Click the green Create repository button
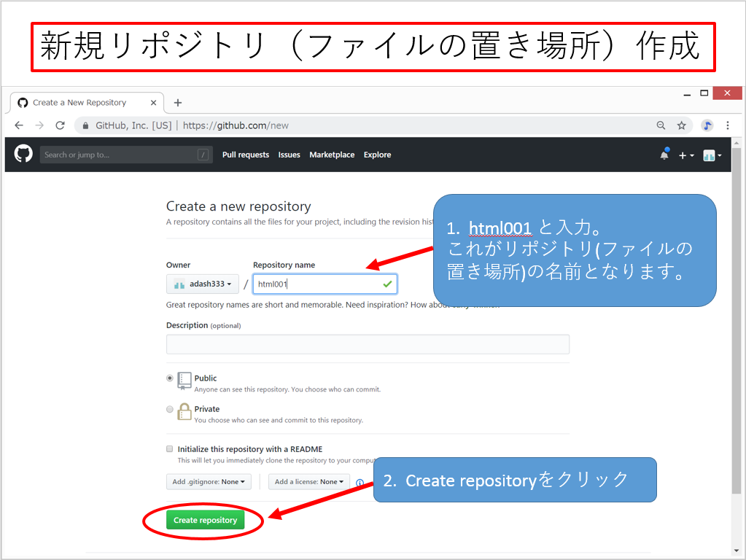Screen dimensions: 746x560 click(205, 520)
